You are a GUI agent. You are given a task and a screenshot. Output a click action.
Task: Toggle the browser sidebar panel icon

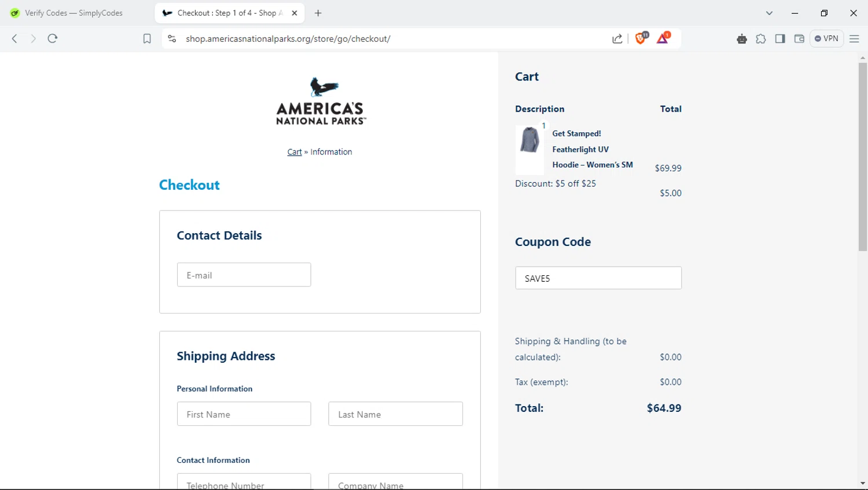780,39
